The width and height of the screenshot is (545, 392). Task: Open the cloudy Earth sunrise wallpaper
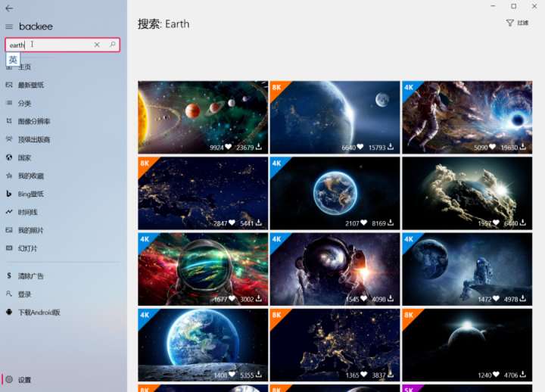[467, 193]
